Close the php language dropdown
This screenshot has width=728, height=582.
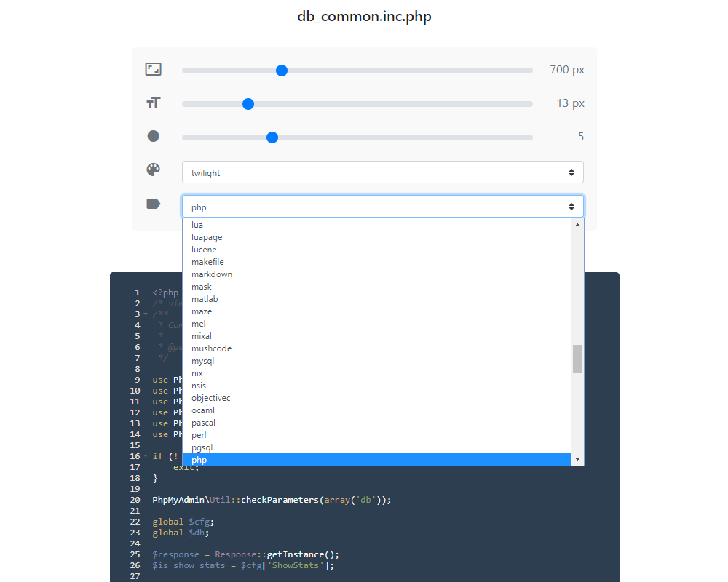(382, 207)
